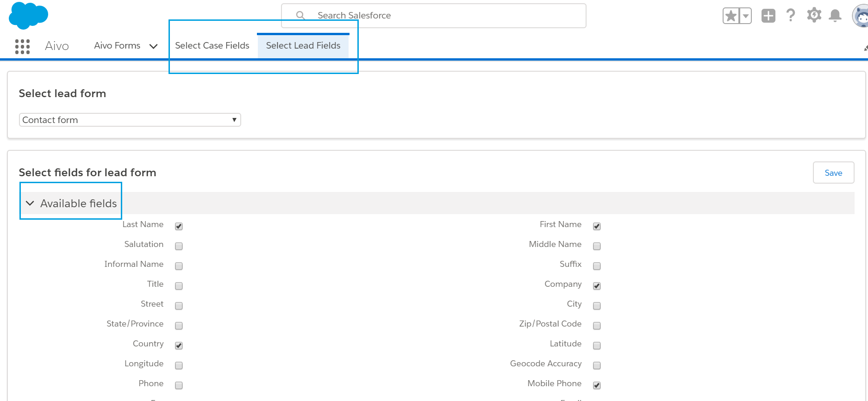Click the Zip/Postal Code label
Screen dimensions: 868x401
[550, 324]
